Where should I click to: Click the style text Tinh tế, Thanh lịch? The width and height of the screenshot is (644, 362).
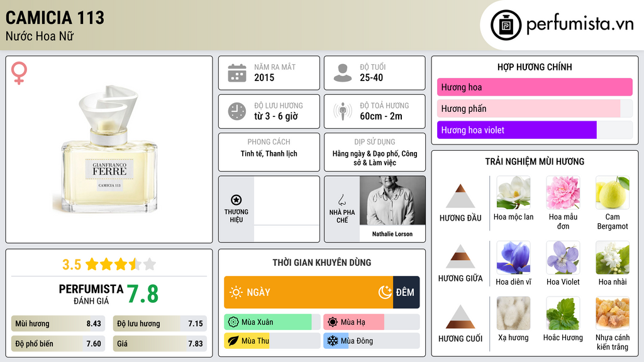tap(269, 153)
